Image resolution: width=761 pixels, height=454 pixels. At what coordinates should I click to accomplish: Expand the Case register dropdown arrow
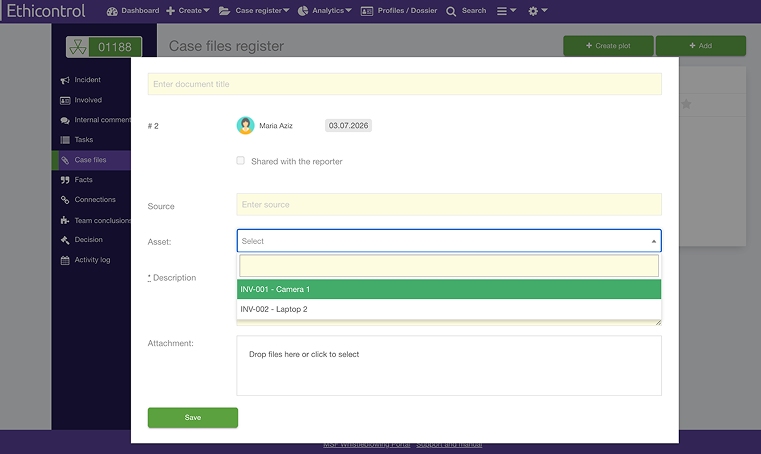286,10
